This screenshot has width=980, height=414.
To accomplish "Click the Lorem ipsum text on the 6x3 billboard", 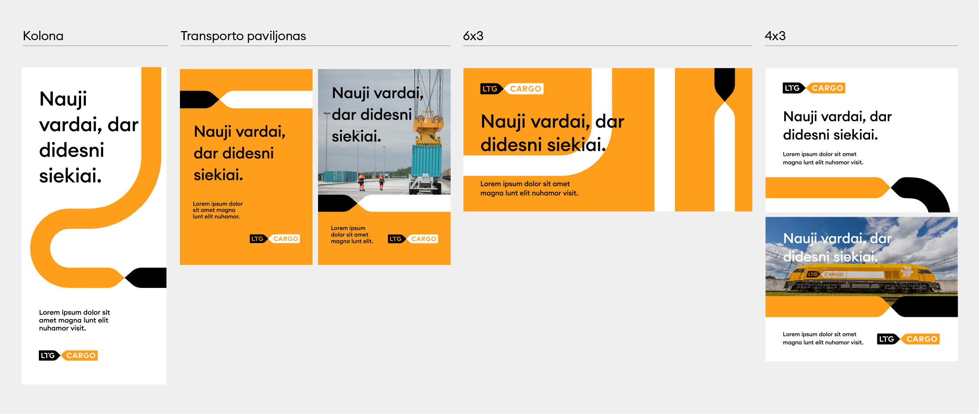I will tap(529, 189).
